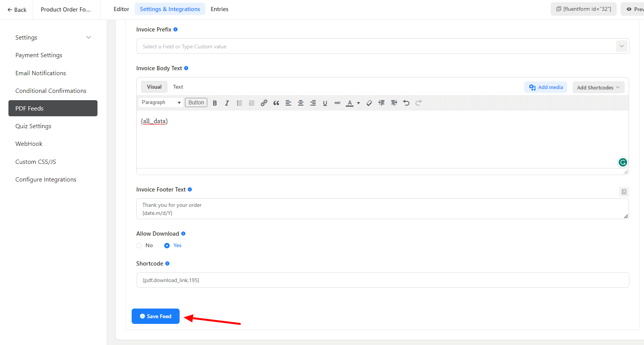Click the Save Feed button
The image size is (644, 345).
[x=155, y=316]
